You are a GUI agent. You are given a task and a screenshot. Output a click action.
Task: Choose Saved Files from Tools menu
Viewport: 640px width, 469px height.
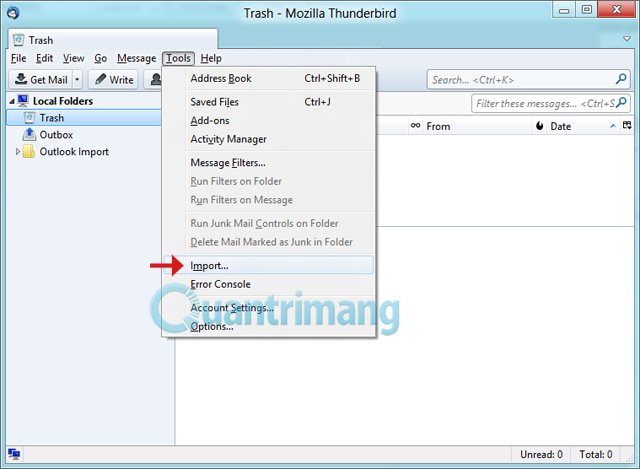[269, 102]
